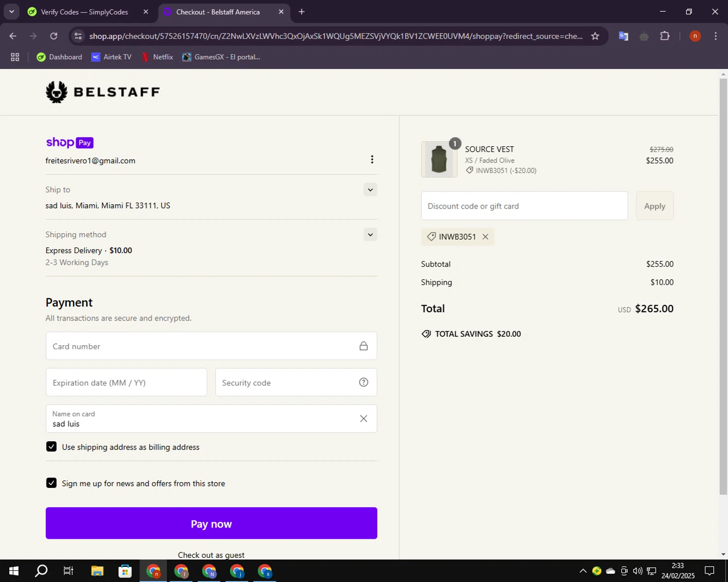Screen dimensions: 728x582
Task: Open the Google Translate extension icon
Action: tap(624, 36)
